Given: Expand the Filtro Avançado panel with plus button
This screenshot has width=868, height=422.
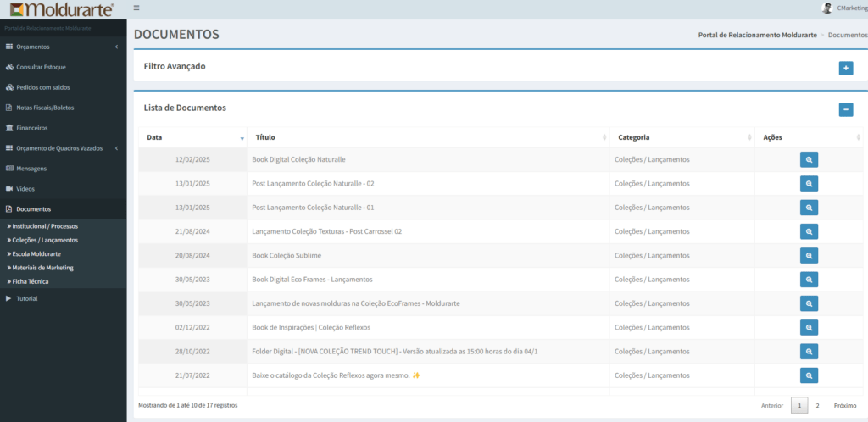Looking at the screenshot, I should coord(845,68).
